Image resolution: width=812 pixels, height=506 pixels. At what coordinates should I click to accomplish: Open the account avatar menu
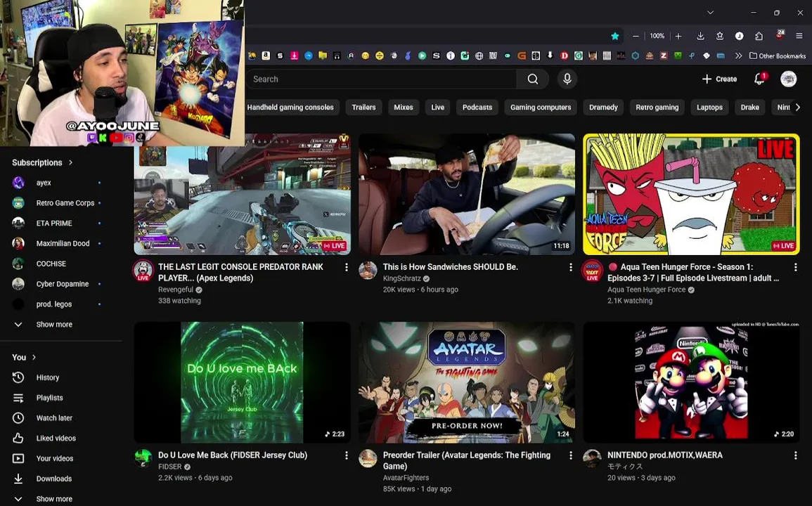click(788, 79)
